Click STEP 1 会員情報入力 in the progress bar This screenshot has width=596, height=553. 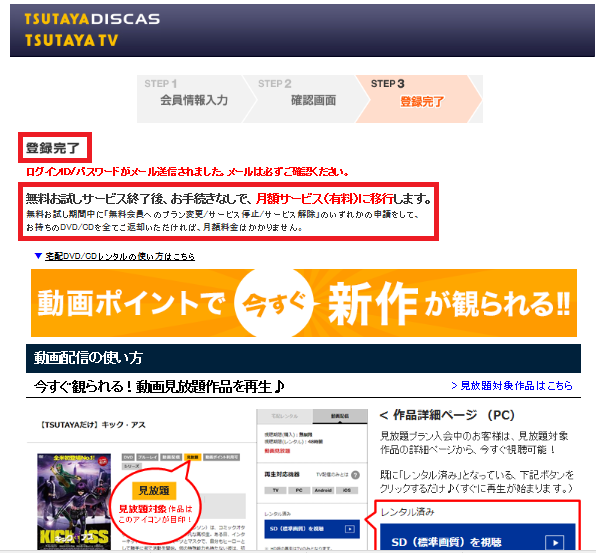click(x=193, y=99)
